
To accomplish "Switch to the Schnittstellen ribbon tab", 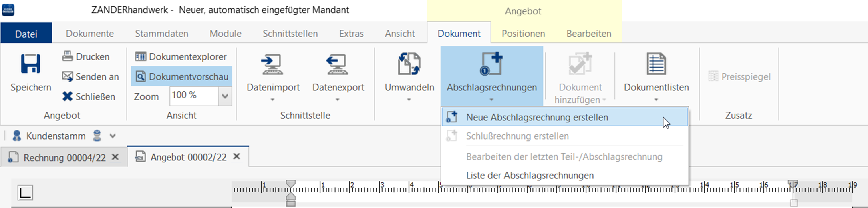I will pyautogui.click(x=290, y=34).
